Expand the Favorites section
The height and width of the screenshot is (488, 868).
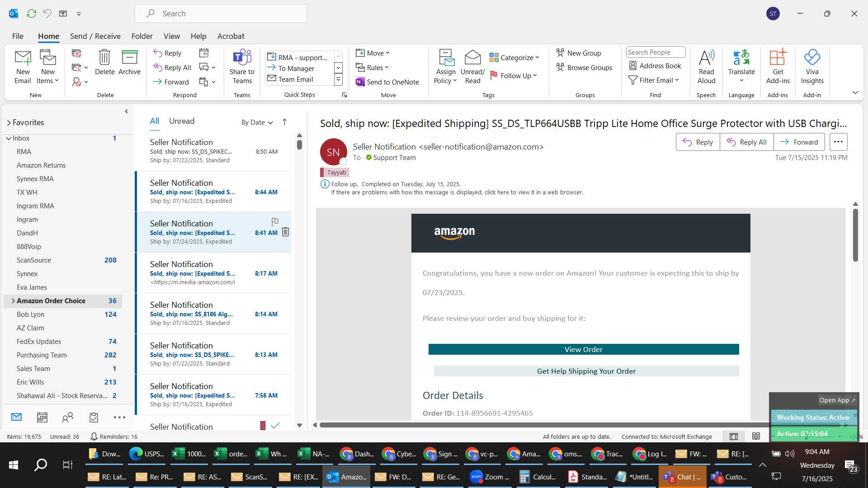tap(9, 122)
